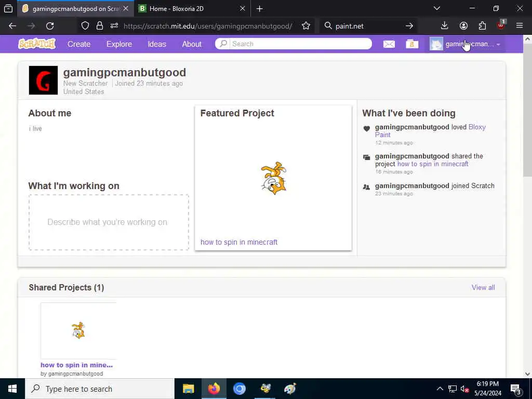
Task: Click the Scratch logo
Action: click(37, 44)
